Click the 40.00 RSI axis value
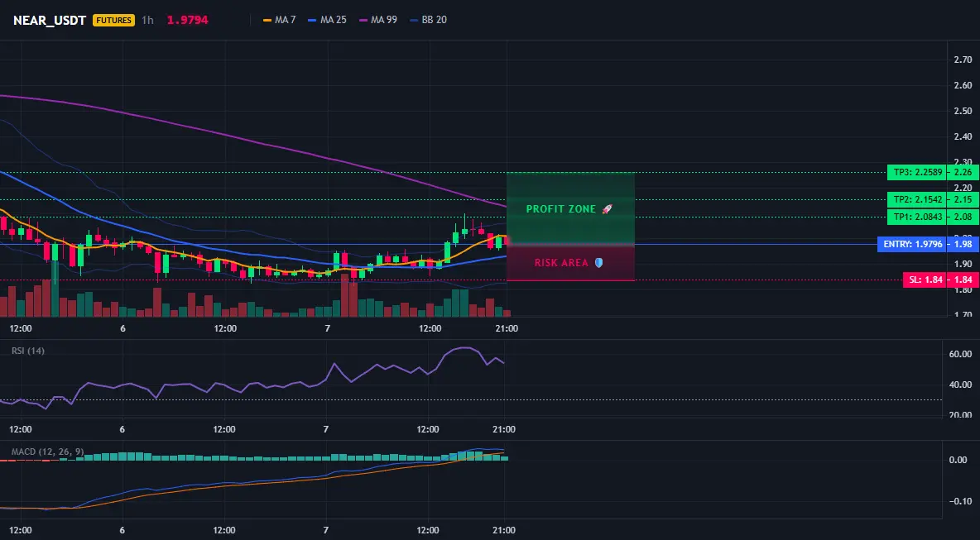980x540 pixels. tap(960, 385)
